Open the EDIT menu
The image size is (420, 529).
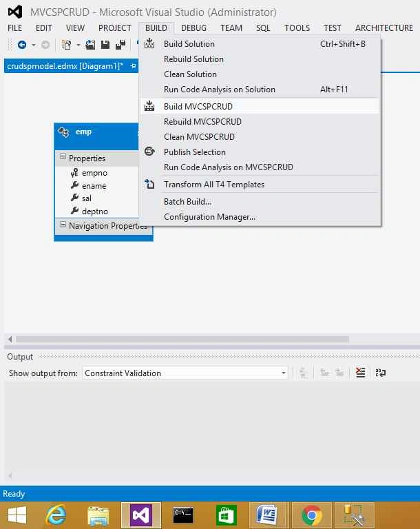point(44,28)
